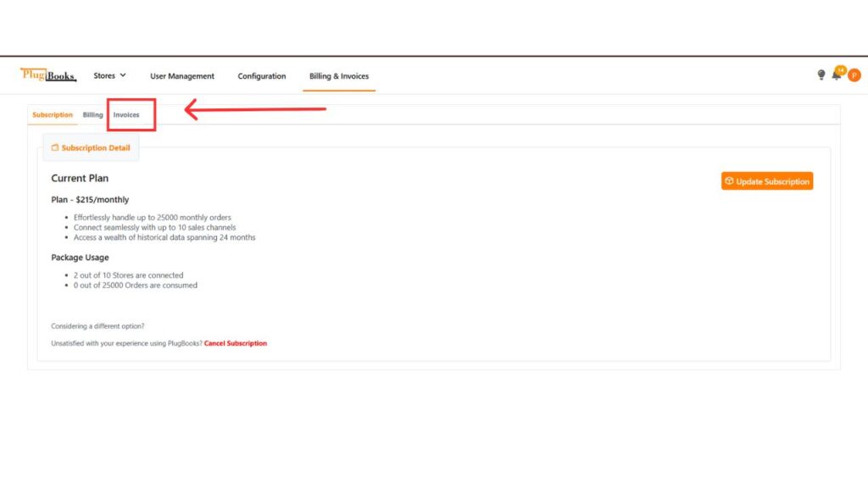Click the Package Usage heading
Viewport: 868px width, 488px height.
pyautogui.click(x=80, y=258)
